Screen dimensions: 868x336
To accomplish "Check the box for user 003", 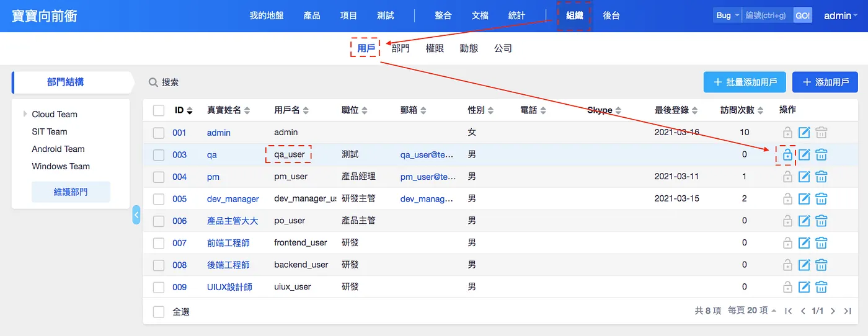I will (159, 155).
